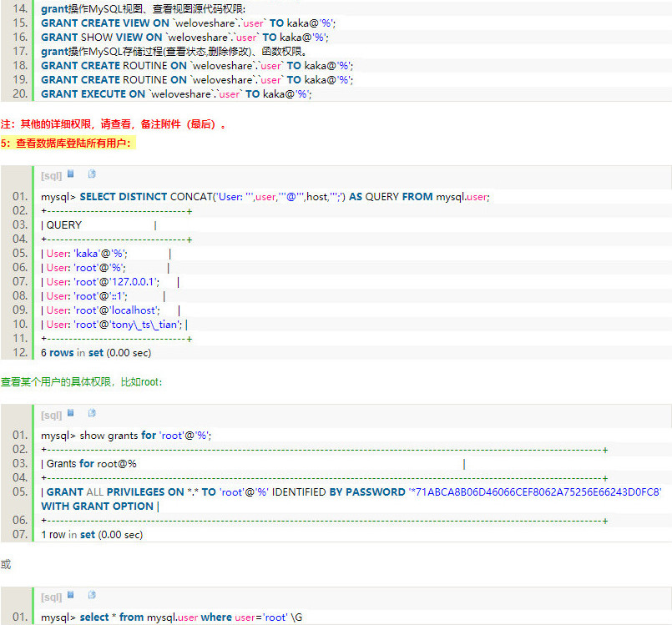This screenshot has height=625, width=672.
Task: Select the 'GRANT SHOW VIEW ON' line
Action: (184, 38)
